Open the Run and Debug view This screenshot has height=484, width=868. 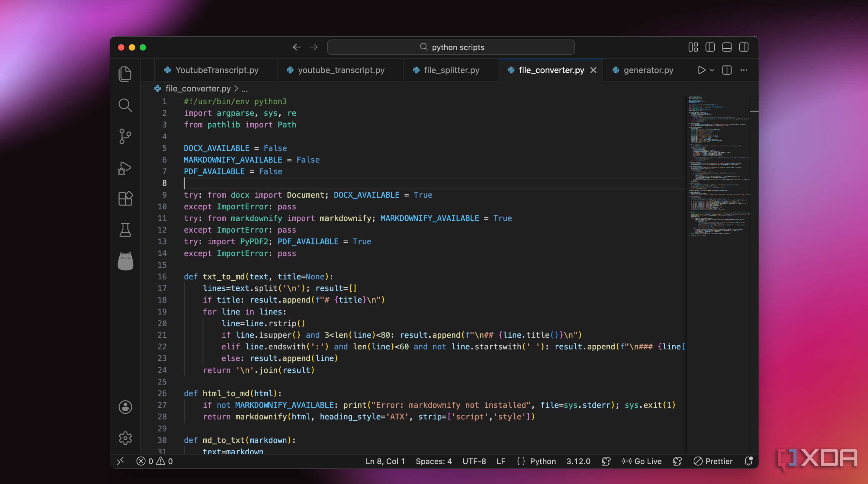click(125, 168)
